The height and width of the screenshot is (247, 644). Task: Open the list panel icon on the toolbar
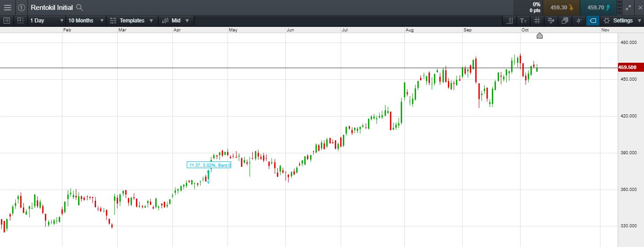point(6,21)
